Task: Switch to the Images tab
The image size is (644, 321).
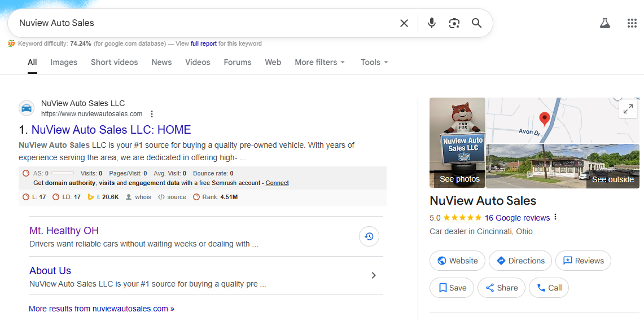Action: pyautogui.click(x=64, y=62)
